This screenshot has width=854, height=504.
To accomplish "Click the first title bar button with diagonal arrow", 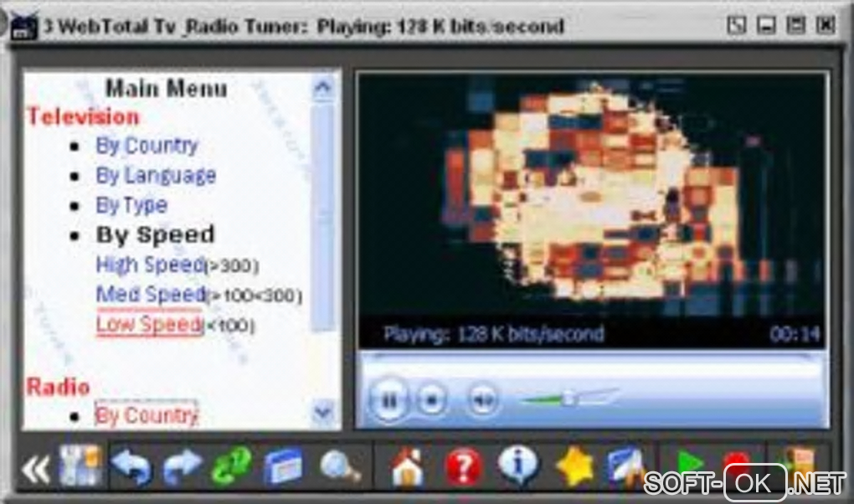I will click(736, 25).
